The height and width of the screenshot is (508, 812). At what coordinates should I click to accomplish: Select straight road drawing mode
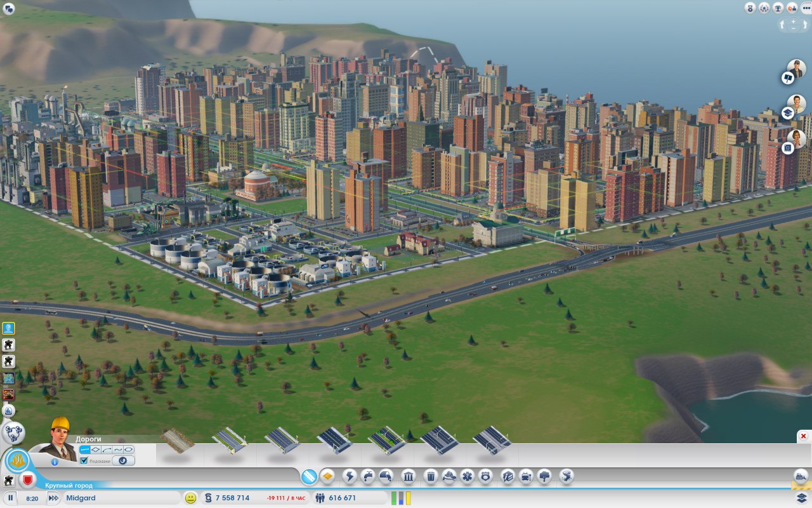pyautogui.click(x=85, y=450)
